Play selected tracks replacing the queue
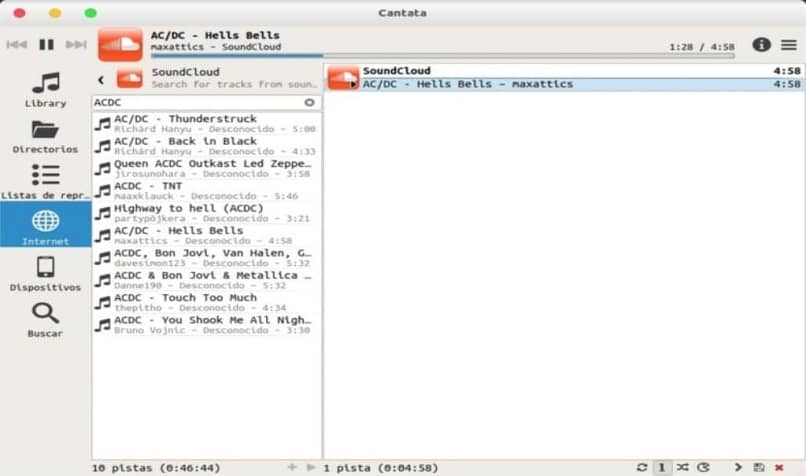This screenshot has width=806, height=476. [310, 467]
